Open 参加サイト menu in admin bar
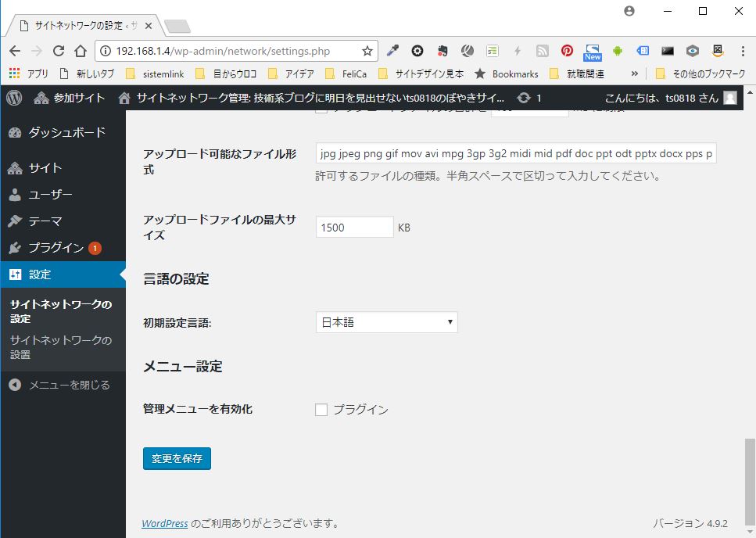This screenshot has width=756, height=538. pyautogui.click(x=69, y=98)
